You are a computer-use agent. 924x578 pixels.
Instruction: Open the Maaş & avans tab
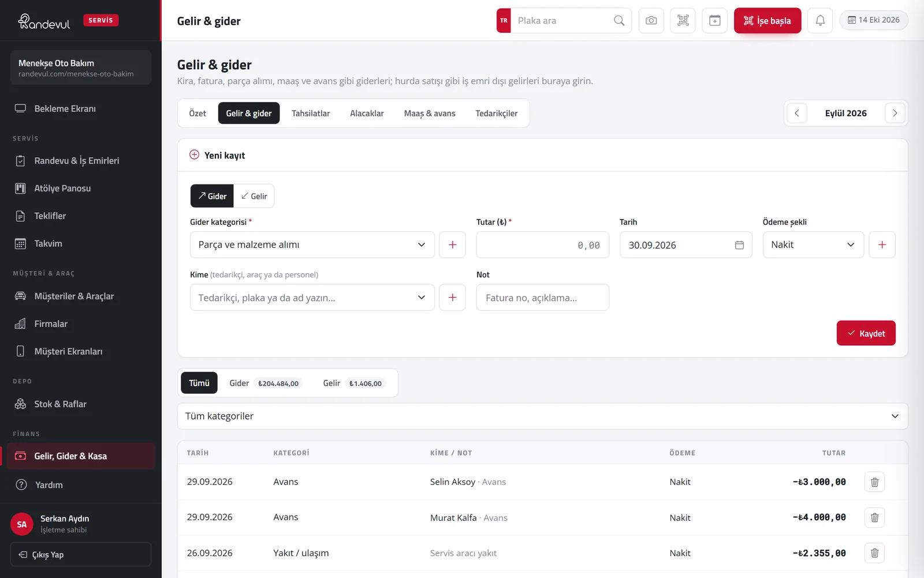[430, 113]
